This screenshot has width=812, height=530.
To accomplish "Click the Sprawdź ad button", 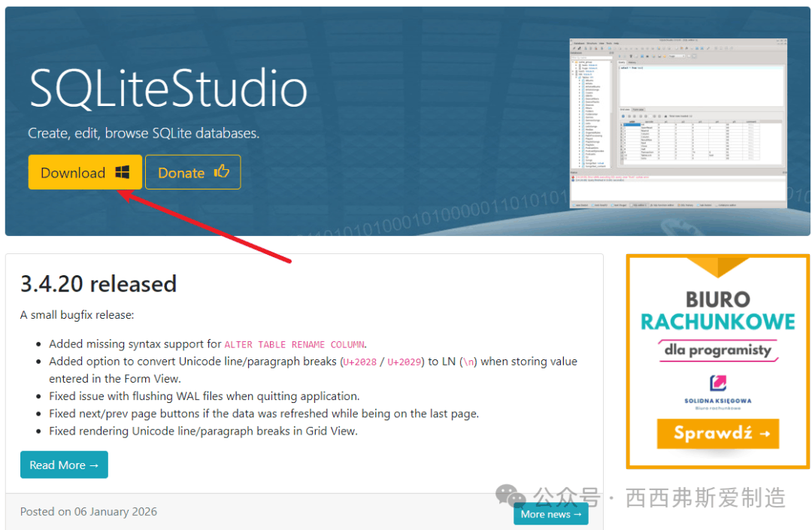I will pyautogui.click(x=717, y=434).
